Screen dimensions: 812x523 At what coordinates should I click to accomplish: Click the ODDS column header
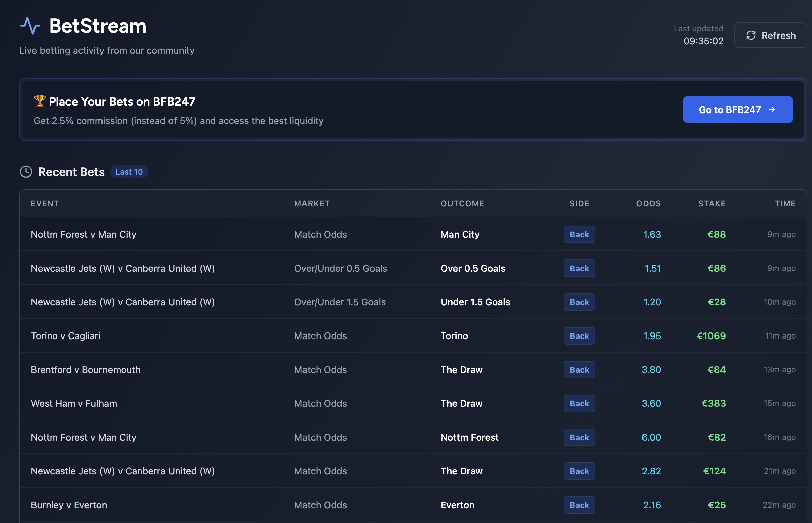pos(648,203)
